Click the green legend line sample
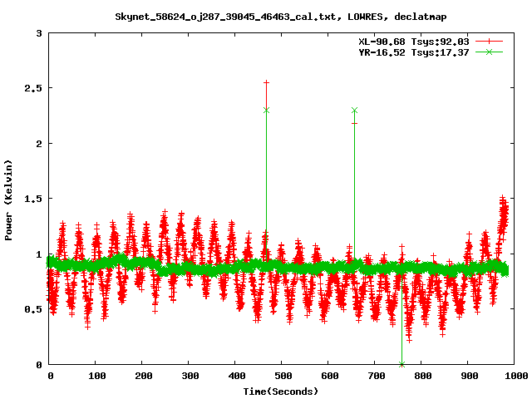Screen dimensions: 532x399 [x=489, y=52]
